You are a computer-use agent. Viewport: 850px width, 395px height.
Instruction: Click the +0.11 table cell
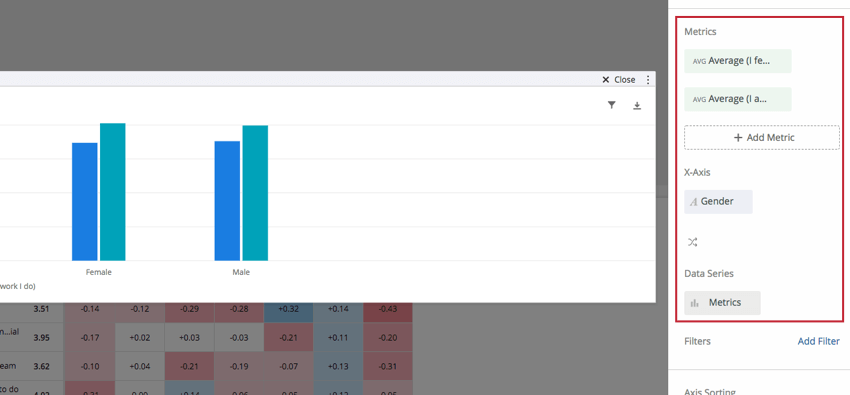click(338, 338)
